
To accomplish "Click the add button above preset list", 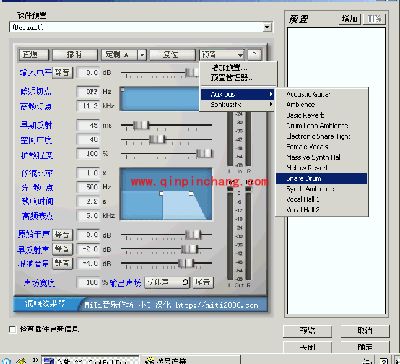I will click(349, 19).
